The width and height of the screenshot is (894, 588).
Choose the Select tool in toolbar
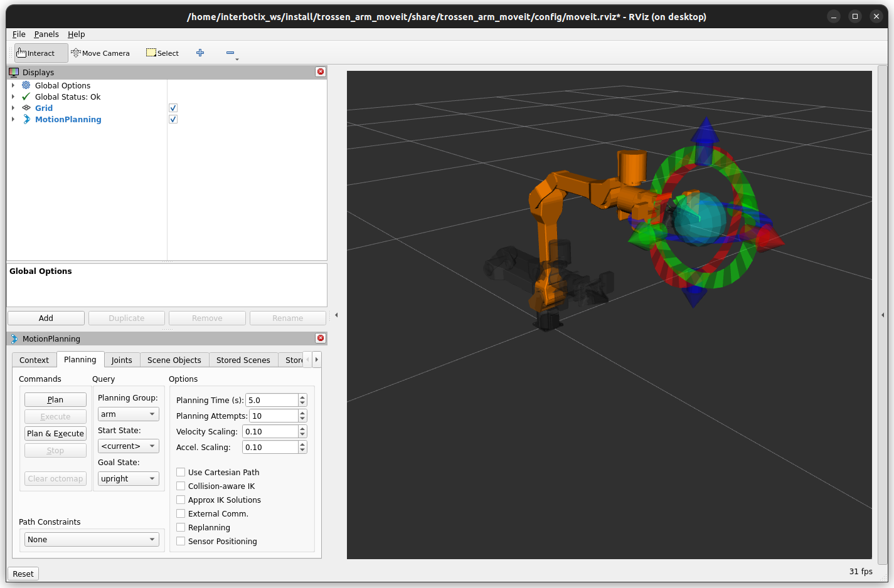point(162,53)
